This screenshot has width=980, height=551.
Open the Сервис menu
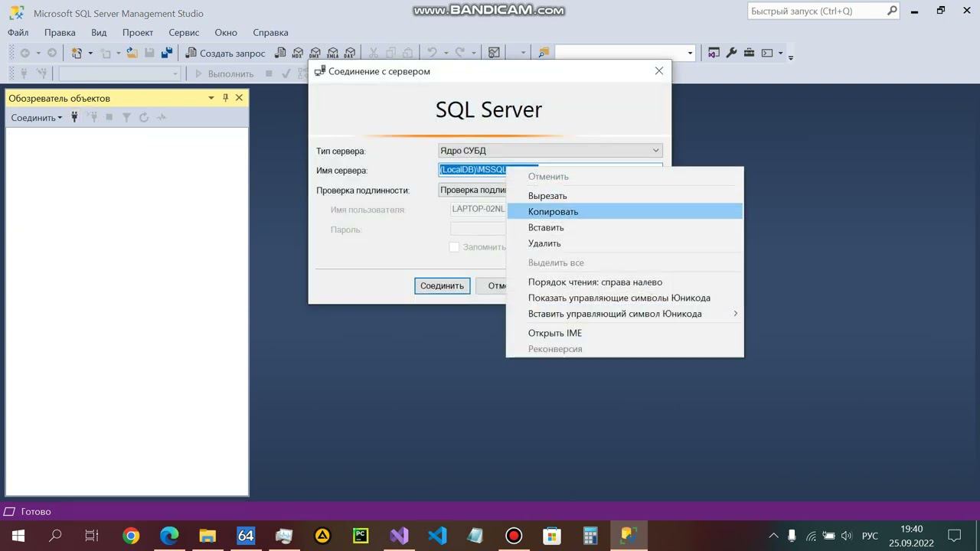coord(184,32)
